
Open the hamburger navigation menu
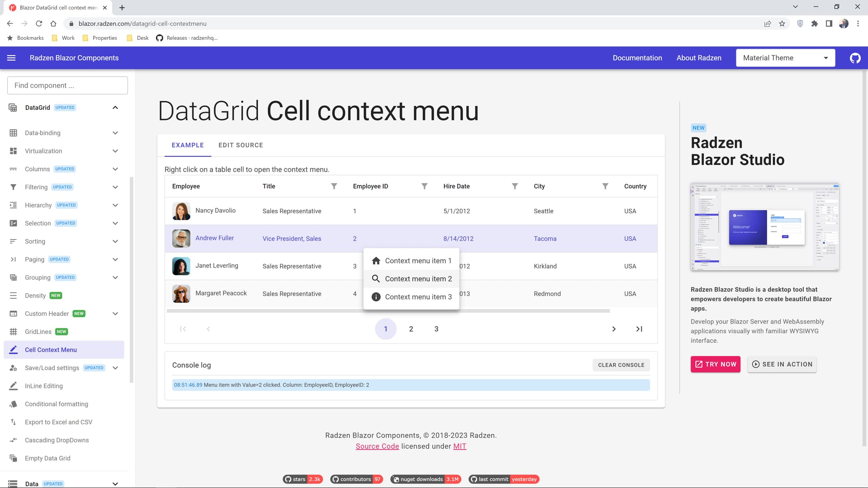pos(11,58)
